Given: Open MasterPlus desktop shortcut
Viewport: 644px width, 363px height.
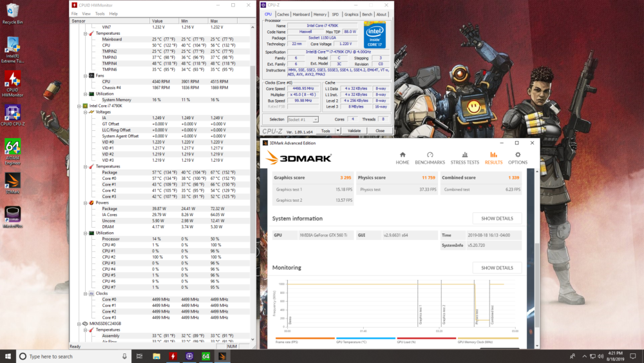Looking at the screenshot, I should pyautogui.click(x=12, y=217).
